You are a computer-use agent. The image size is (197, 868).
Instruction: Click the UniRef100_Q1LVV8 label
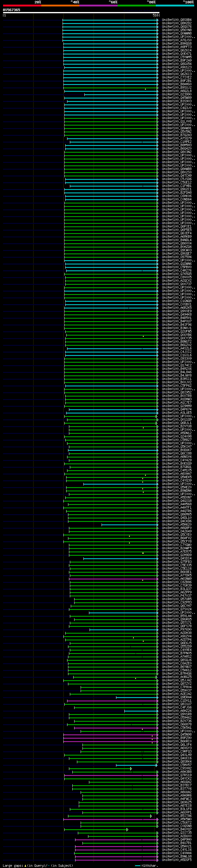pyautogui.click(x=177, y=121)
